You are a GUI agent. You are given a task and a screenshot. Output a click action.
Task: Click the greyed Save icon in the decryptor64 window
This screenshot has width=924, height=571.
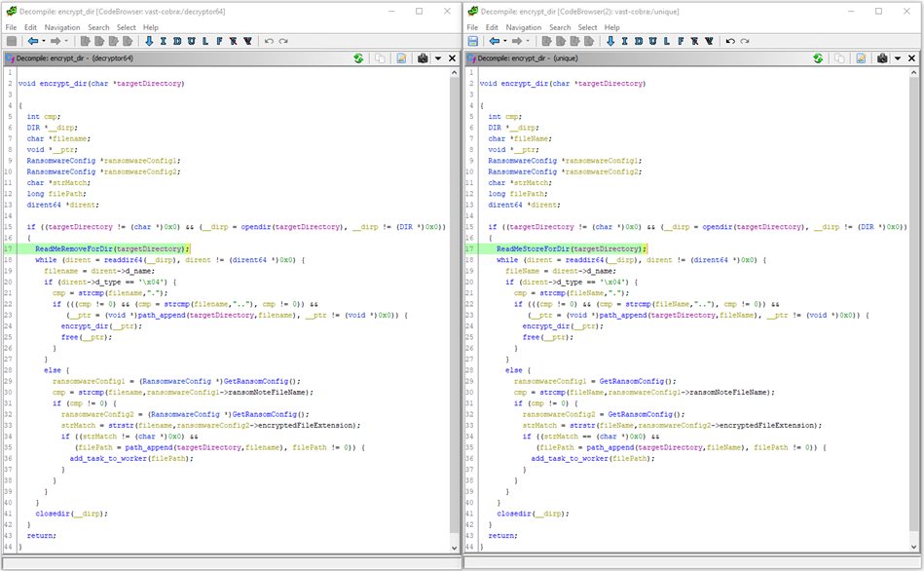point(11,41)
